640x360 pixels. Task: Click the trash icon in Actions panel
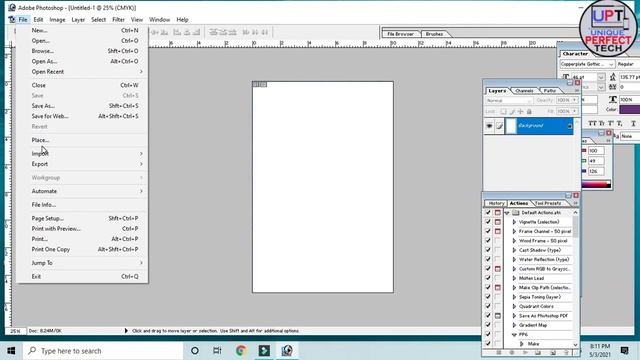click(x=567, y=352)
